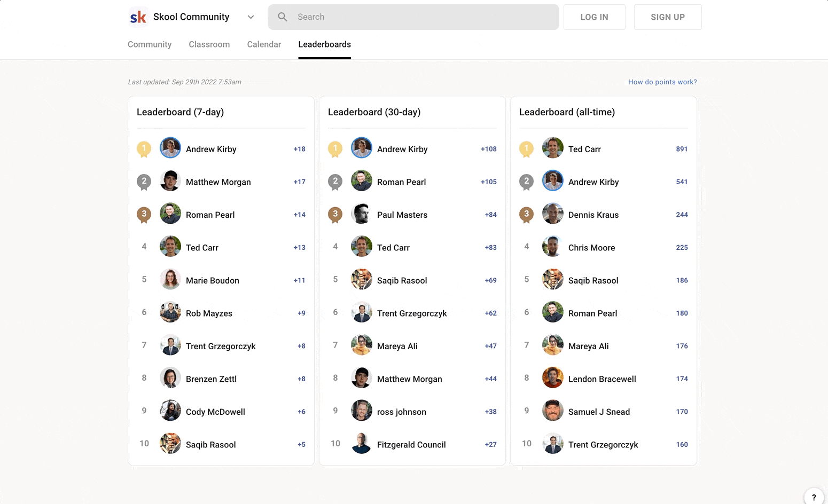Click the Skool 'sk' logo icon
Screen dimensions: 828x504
[138, 17]
